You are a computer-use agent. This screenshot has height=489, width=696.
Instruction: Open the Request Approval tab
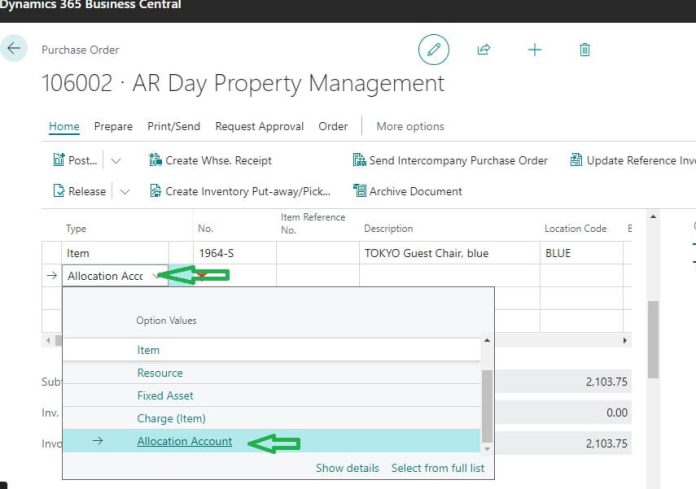coord(262,126)
